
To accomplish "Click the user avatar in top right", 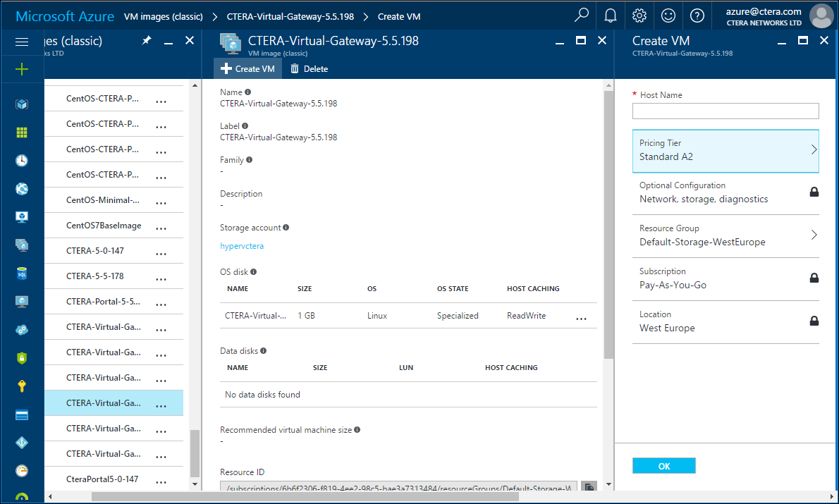I will click(x=821, y=15).
